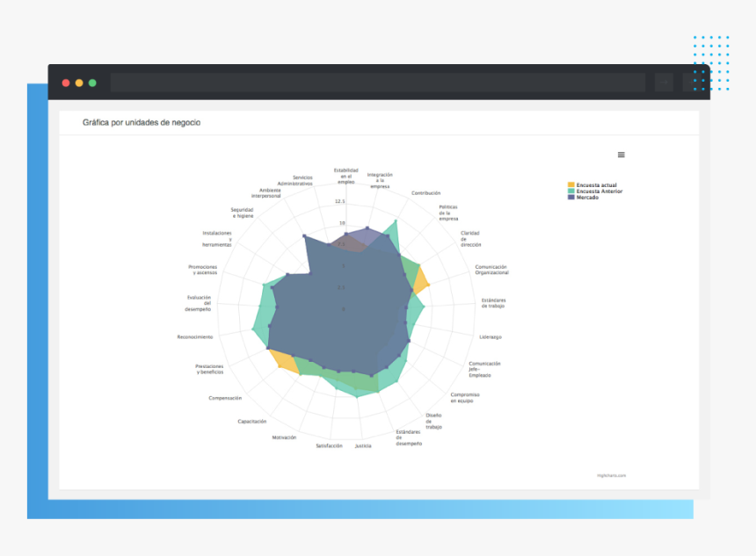756x556 pixels.
Task: Click the Seguridad e higiene axis label
Action: (242, 213)
